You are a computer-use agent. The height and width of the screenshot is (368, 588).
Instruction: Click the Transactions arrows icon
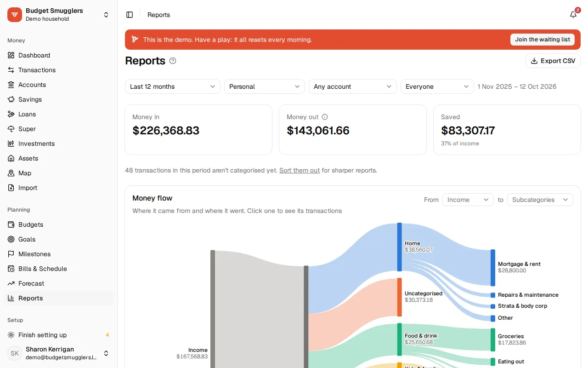tap(11, 70)
